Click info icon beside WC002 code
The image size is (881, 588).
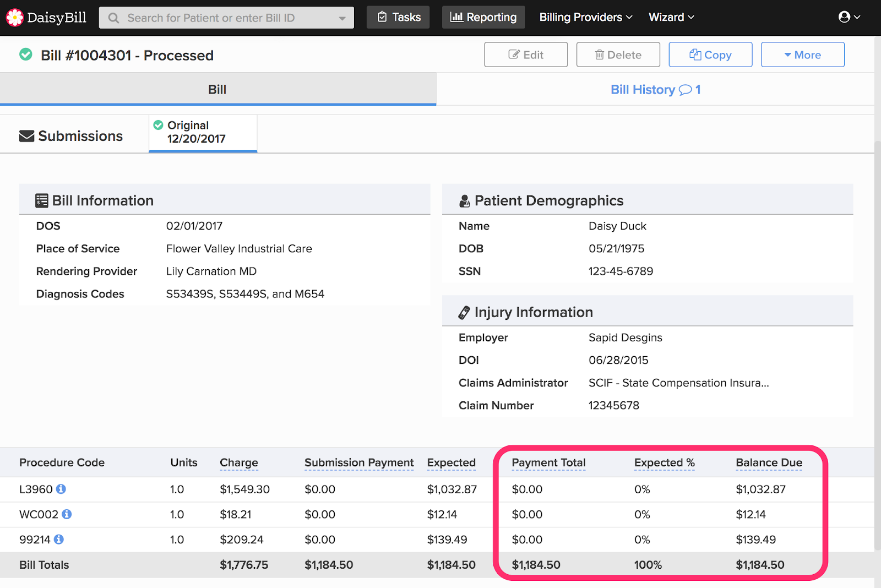pyautogui.click(x=67, y=514)
